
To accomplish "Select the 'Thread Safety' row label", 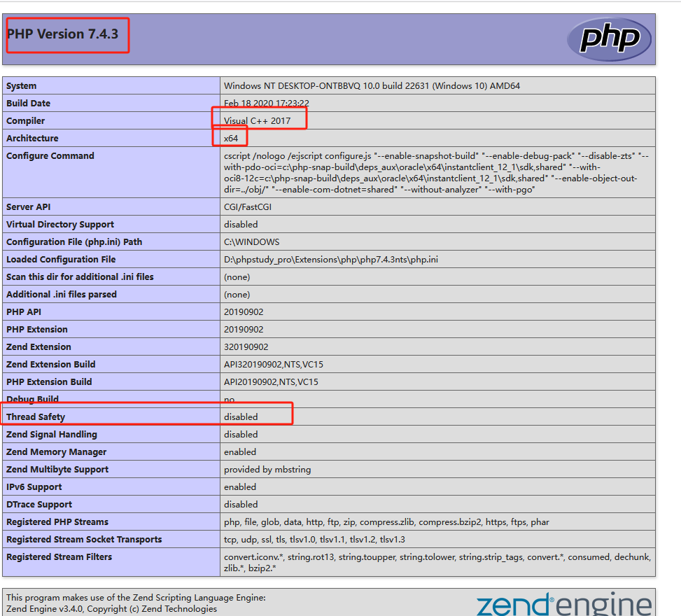I will click(36, 416).
